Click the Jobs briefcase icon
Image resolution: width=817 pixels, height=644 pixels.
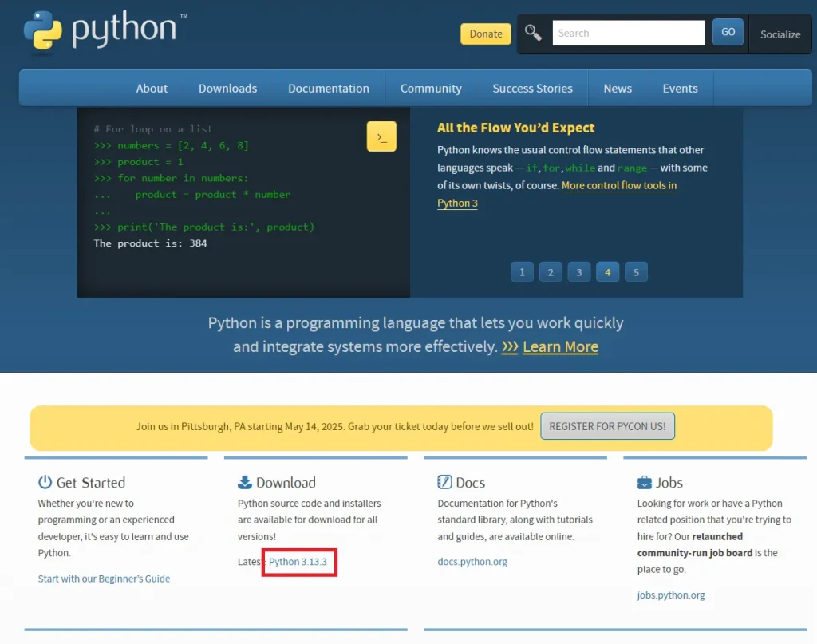click(x=644, y=482)
